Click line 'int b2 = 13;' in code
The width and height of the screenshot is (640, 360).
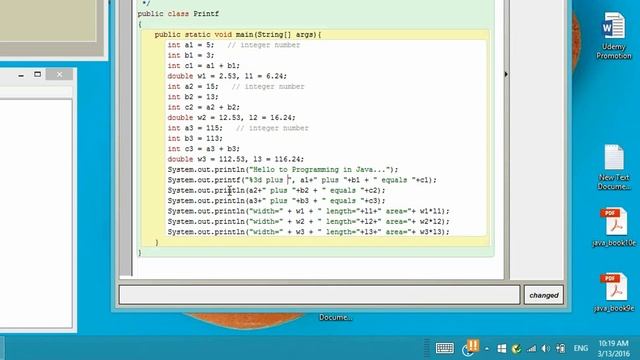click(193, 97)
